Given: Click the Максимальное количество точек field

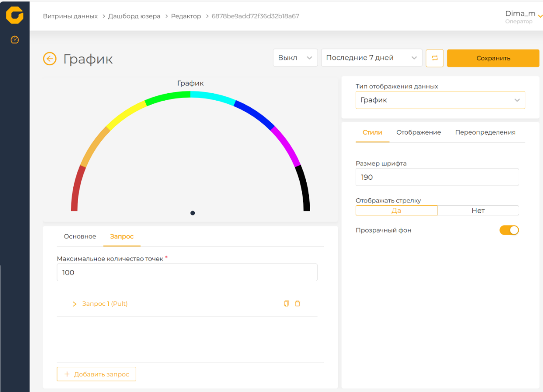Looking at the screenshot, I should click(187, 272).
